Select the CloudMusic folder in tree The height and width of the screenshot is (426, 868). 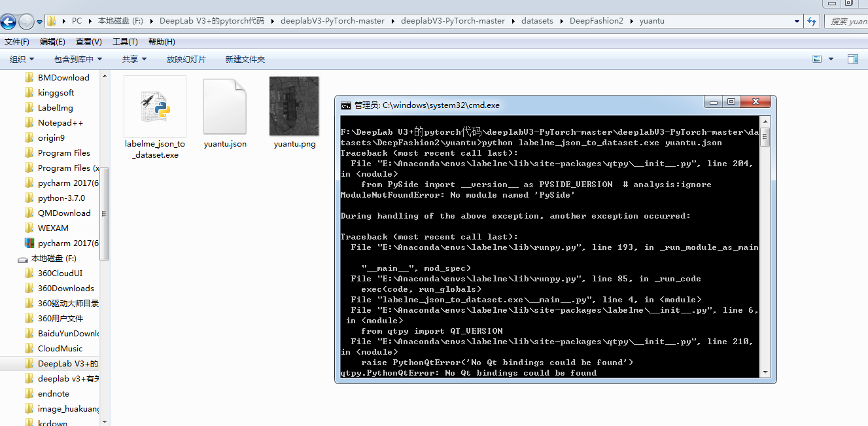[61, 348]
